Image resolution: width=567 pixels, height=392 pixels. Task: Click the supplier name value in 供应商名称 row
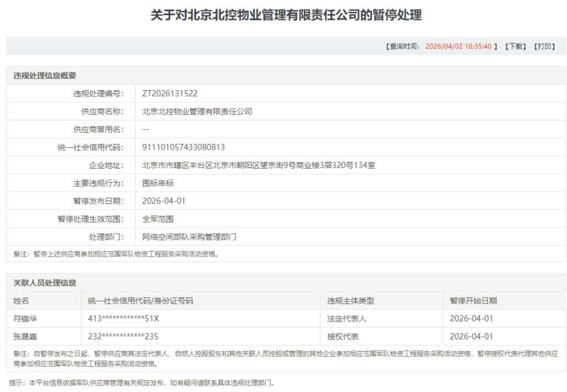(x=197, y=111)
